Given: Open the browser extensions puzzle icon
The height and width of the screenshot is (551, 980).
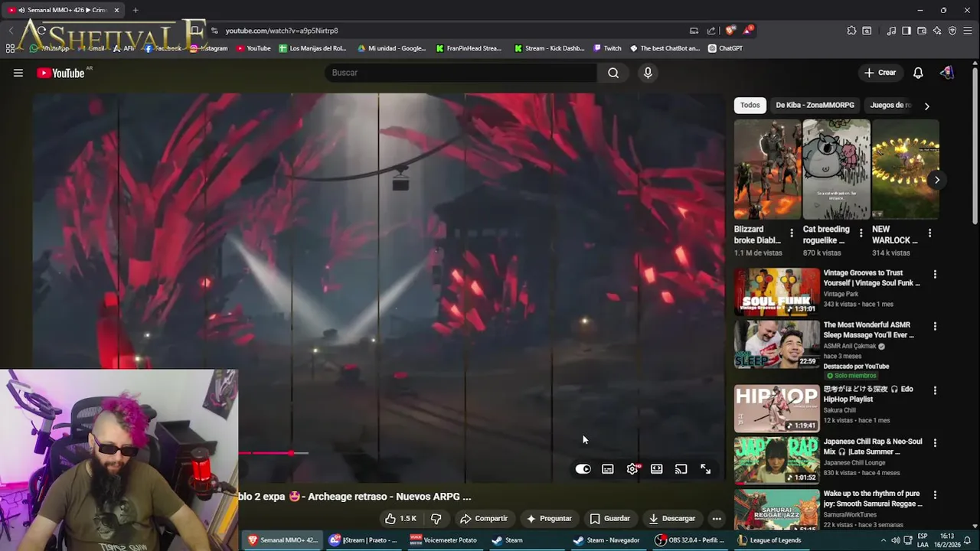Looking at the screenshot, I should 851,31.
